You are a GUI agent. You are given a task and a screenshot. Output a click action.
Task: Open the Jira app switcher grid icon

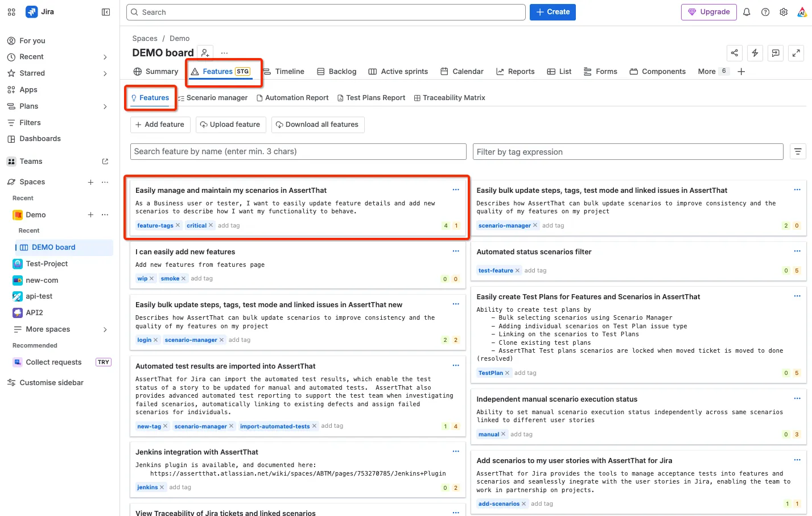(x=11, y=12)
